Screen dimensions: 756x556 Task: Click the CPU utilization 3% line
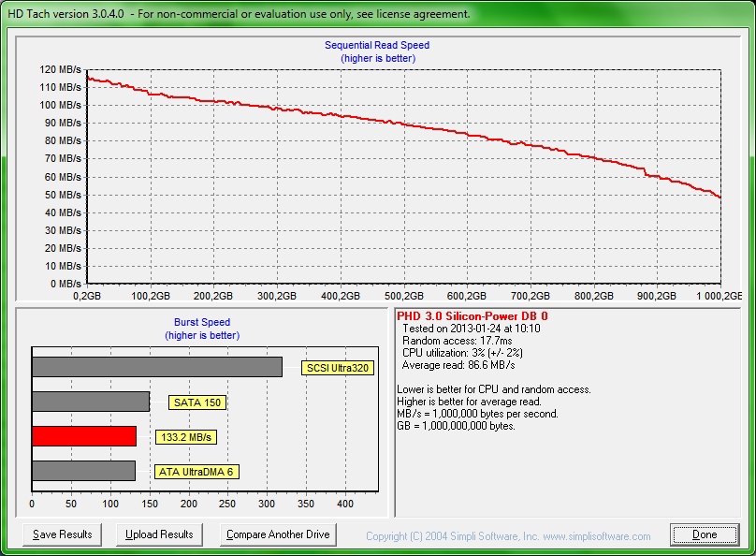pos(462,353)
